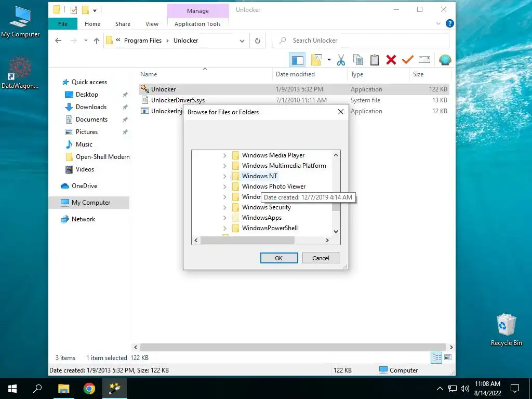Open Downloads in the navigation pane
This screenshot has width=532, height=399.
tap(91, 107)
